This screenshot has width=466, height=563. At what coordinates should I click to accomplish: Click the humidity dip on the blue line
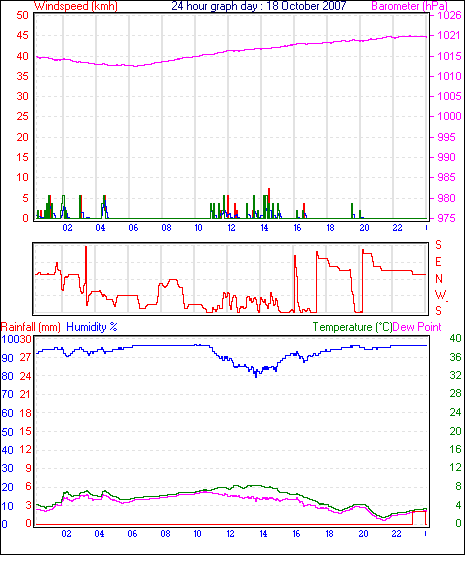pos(256,373)
